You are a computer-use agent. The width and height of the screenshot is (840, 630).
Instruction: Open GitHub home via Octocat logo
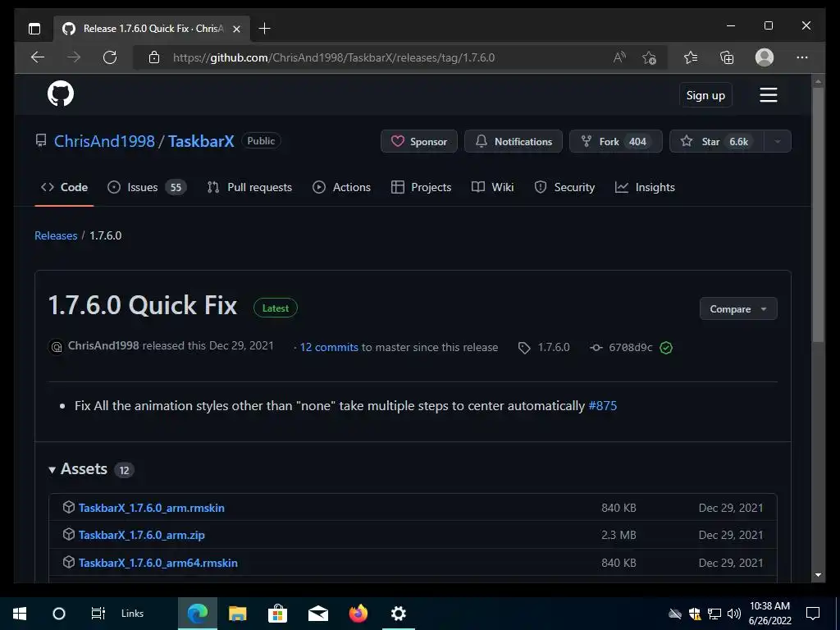pos(61,94)
